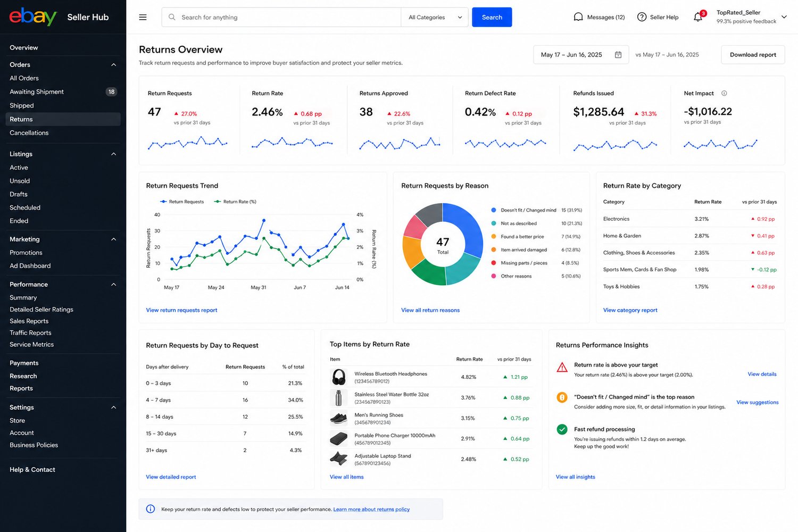This screenshot has height=532, width=798.
Task: Collapse the Marketing sidebar section
Action: pyautogui.click(x=113, y=239)
